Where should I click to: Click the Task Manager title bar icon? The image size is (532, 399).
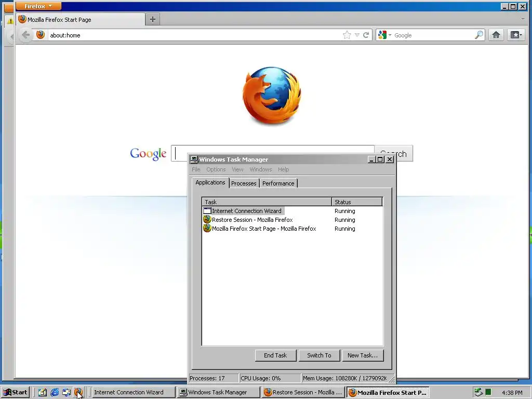194,159
